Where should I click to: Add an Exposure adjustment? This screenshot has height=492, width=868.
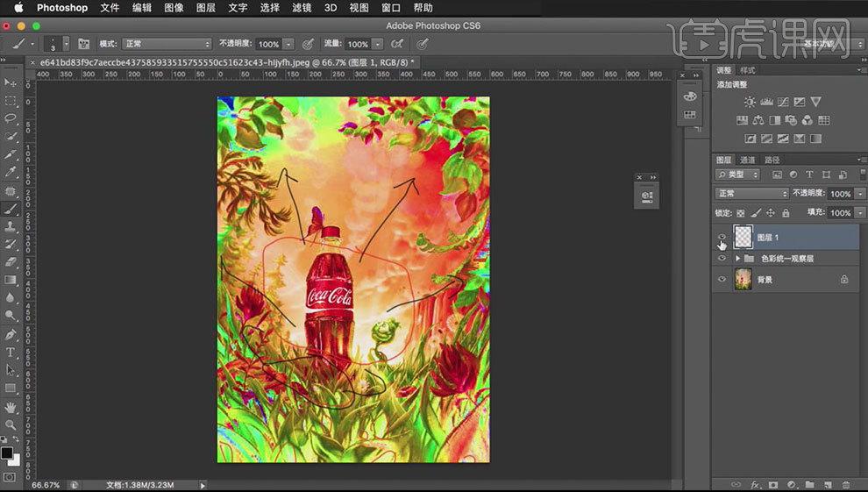tap(800, 102)
